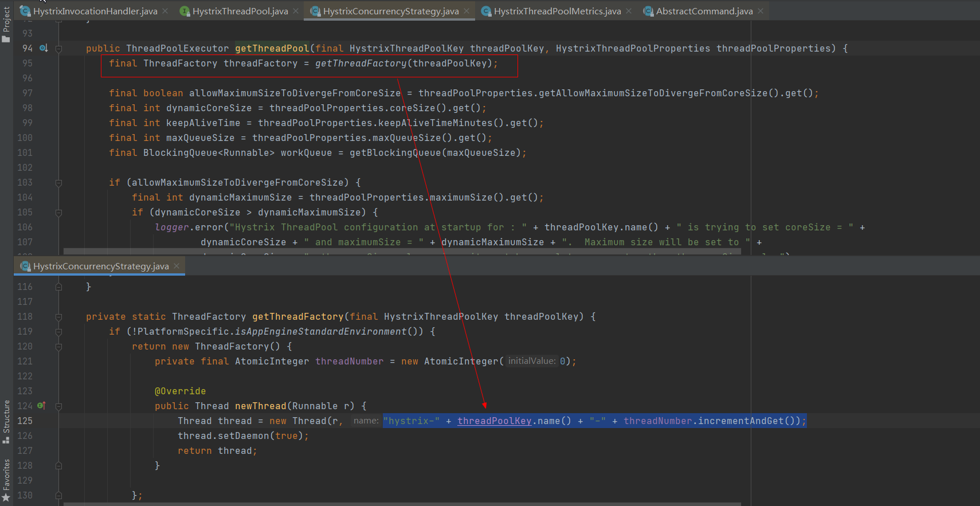The height and width of the screenshot is (506, 980).
Task: Close the HystrixThreadPool.java tab
Action: (x=296, y=11)
